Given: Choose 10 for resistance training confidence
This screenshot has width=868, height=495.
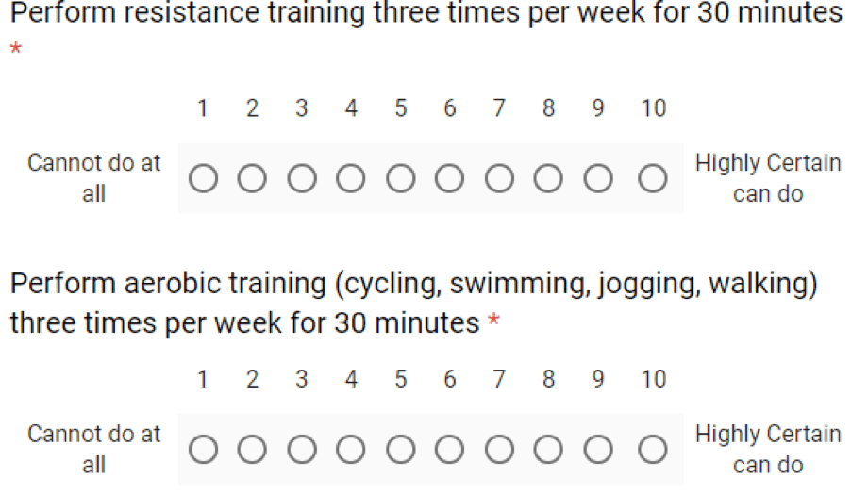Looking at the screenshot, I should click(653, 178).
